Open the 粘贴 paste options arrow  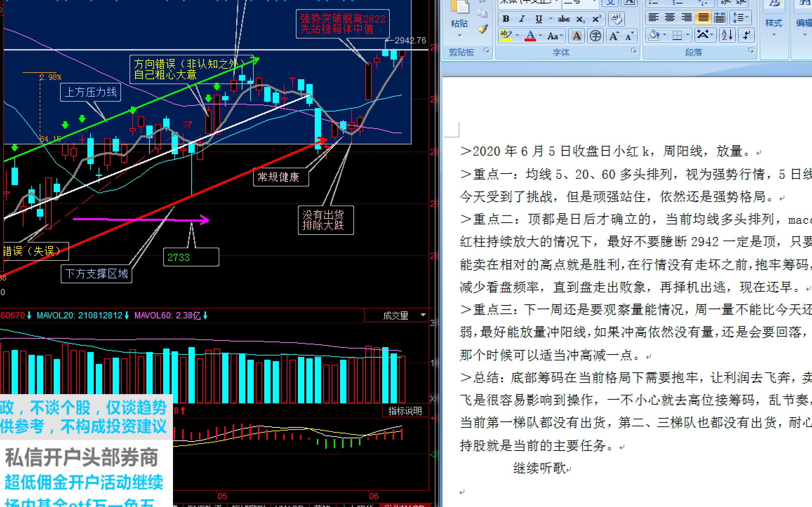tap(459, 35)
